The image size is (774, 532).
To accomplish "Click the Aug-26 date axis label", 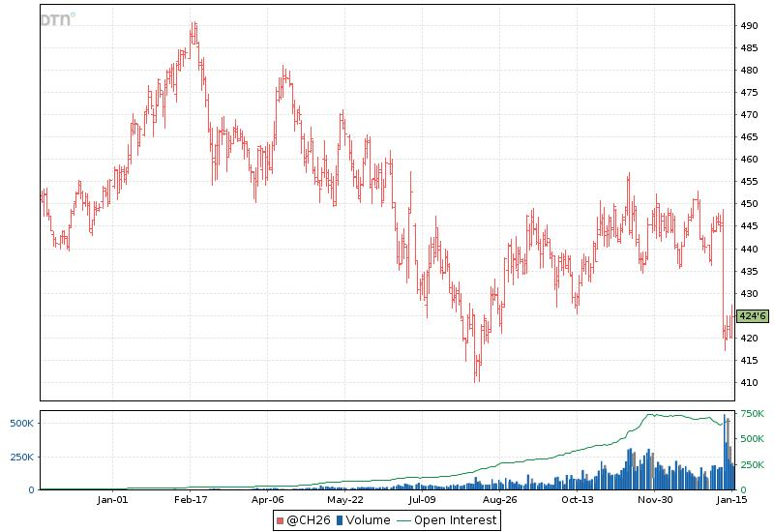I will (x=499, y=500).
